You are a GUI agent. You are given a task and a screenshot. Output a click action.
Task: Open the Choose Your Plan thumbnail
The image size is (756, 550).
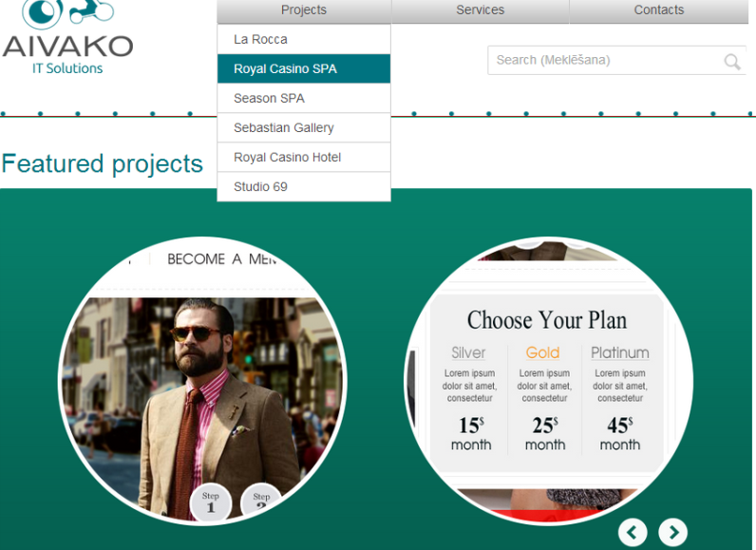[x=549, y=380]
